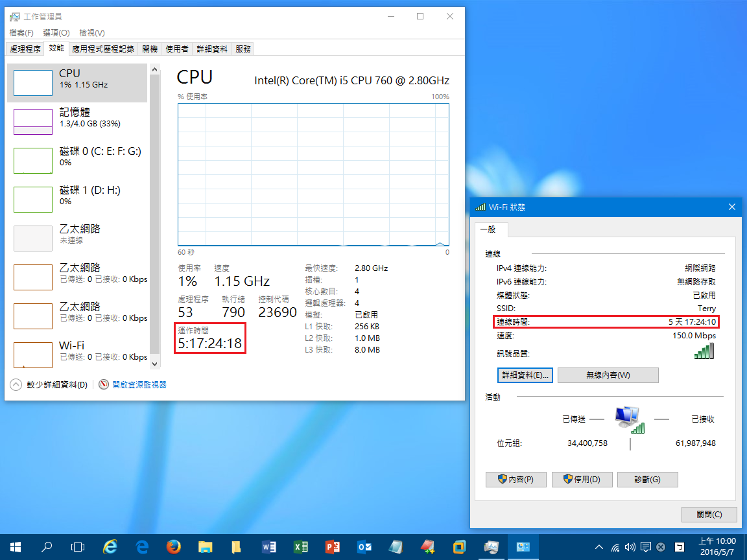
Task: Switch to the 詳細資料 tab
Action: pyautogui.click(x=212, y=49)
